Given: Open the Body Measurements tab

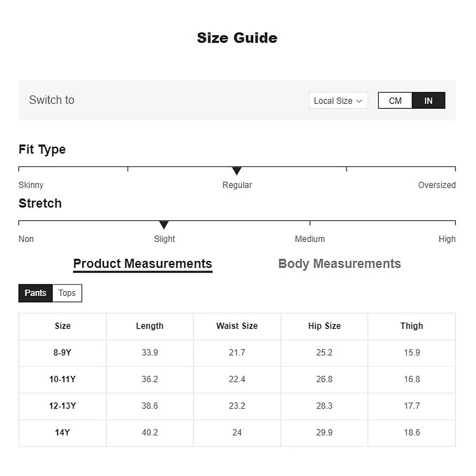Looking at the screenshot, I should 340,264.
